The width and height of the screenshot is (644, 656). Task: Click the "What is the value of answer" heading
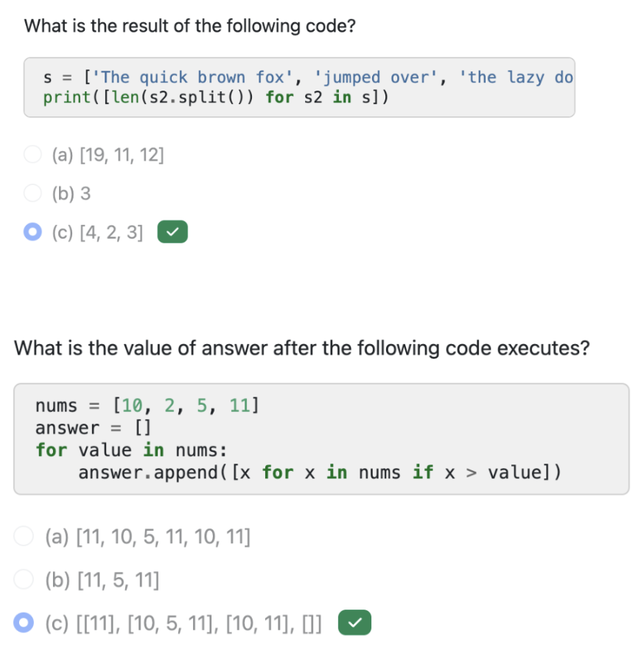pos(302,348)
